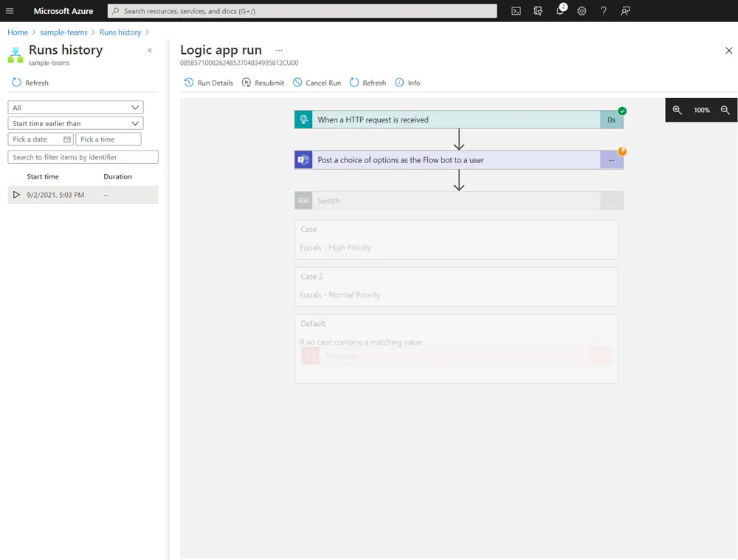Open the feedback icon in the top bar
Viewport: 738px width, 560px height.
(625, 11)
